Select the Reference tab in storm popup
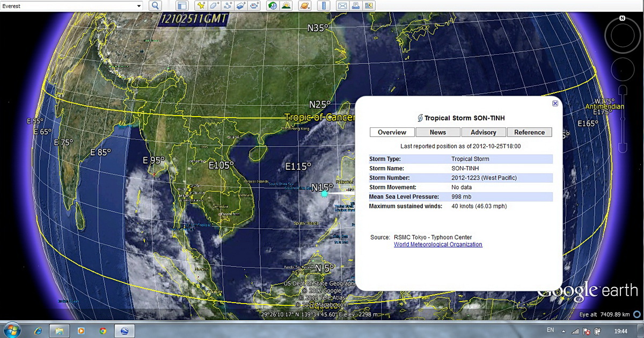644x338 pixels. pos(529,132)
